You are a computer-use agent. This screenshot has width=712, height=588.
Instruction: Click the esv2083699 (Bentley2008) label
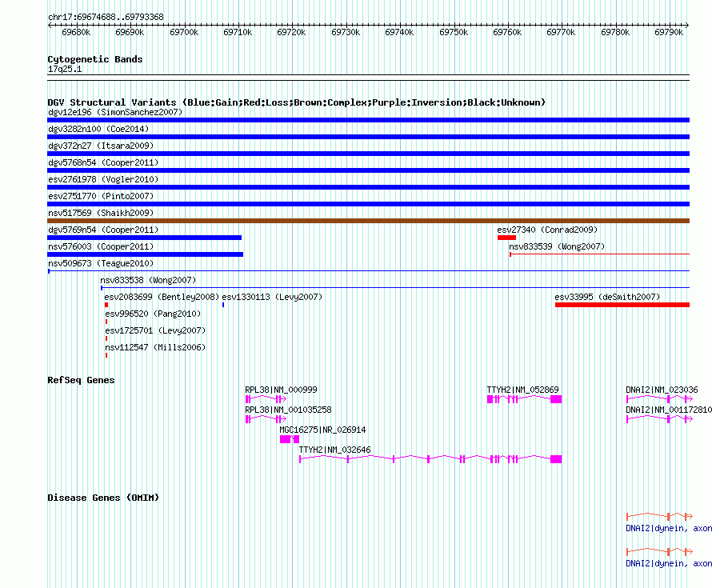tap(162, 297)
